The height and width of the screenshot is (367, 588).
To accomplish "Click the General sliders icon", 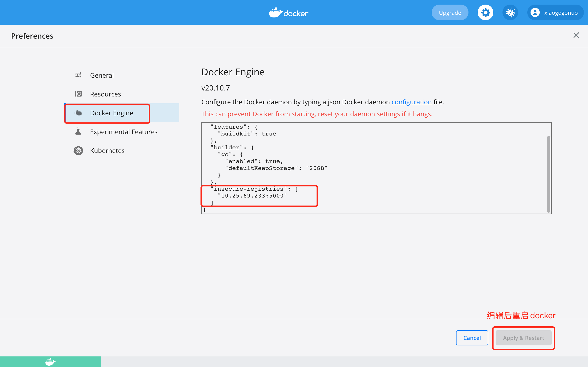I will pyautogui.click(x=78, y=75).
